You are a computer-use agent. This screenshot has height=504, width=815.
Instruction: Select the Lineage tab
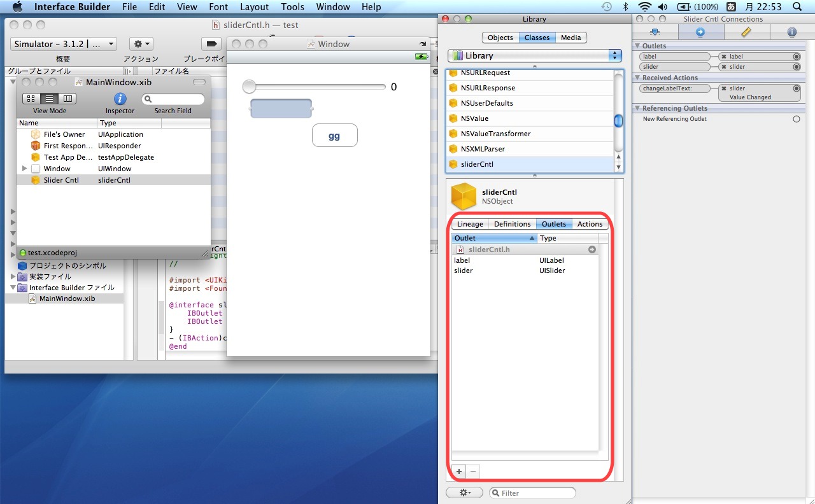(470, 224)
